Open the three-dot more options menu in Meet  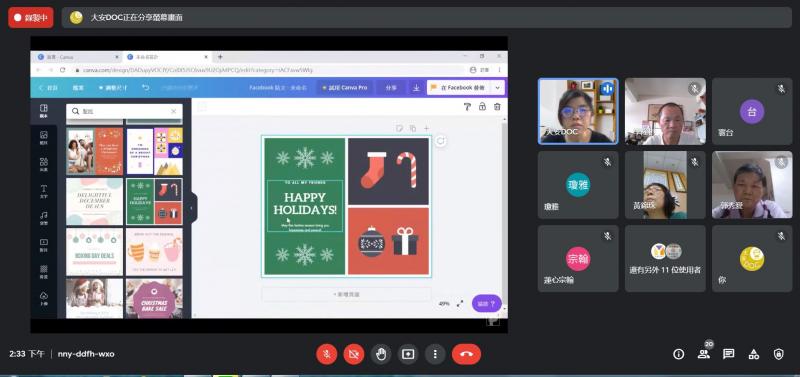point(435,354)
